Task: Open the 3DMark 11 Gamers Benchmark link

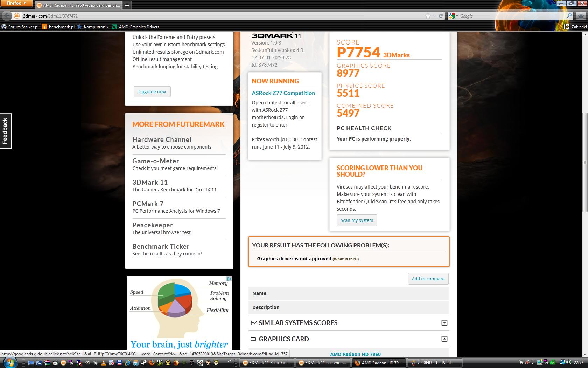Action: point(150,182)
